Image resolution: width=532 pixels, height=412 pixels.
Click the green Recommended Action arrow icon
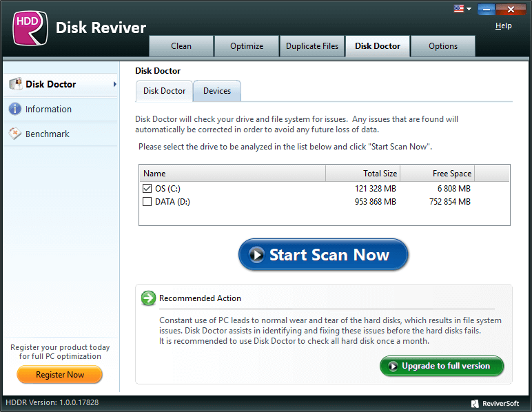(148, 298)
